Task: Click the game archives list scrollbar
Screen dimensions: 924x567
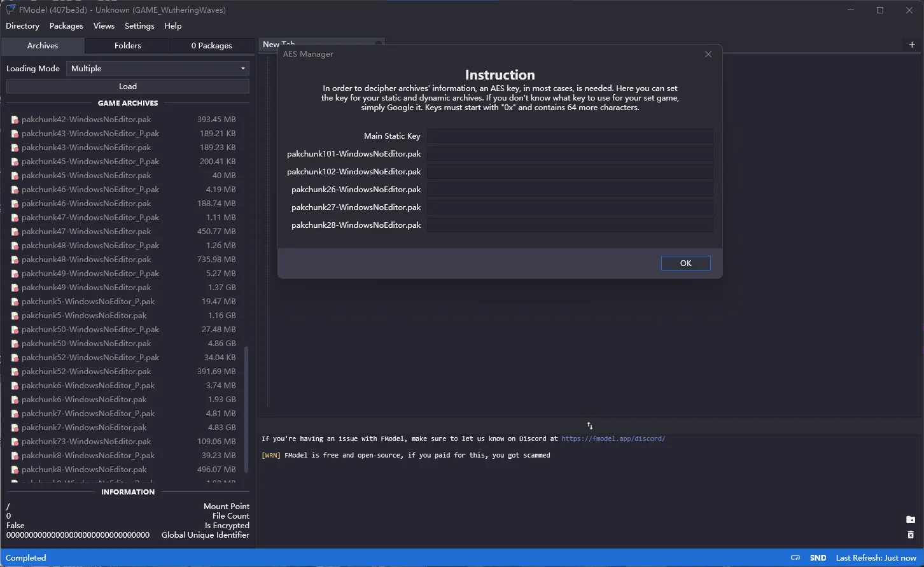Action: [246, 409]
